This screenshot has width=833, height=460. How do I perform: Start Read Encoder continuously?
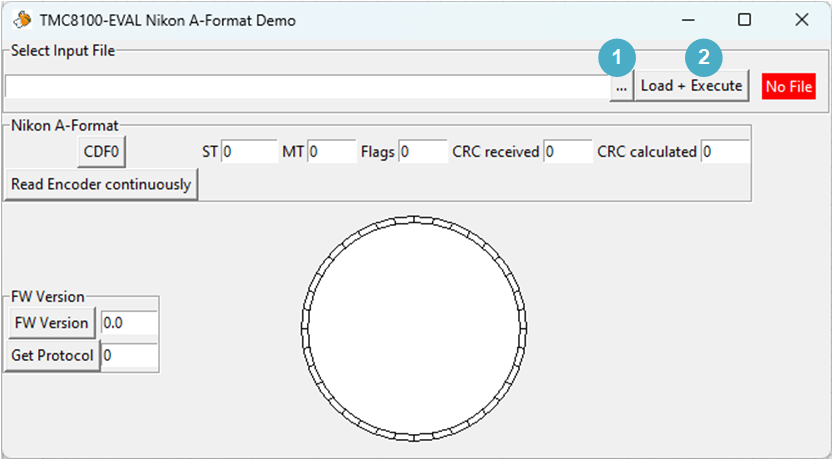[101, 184]
